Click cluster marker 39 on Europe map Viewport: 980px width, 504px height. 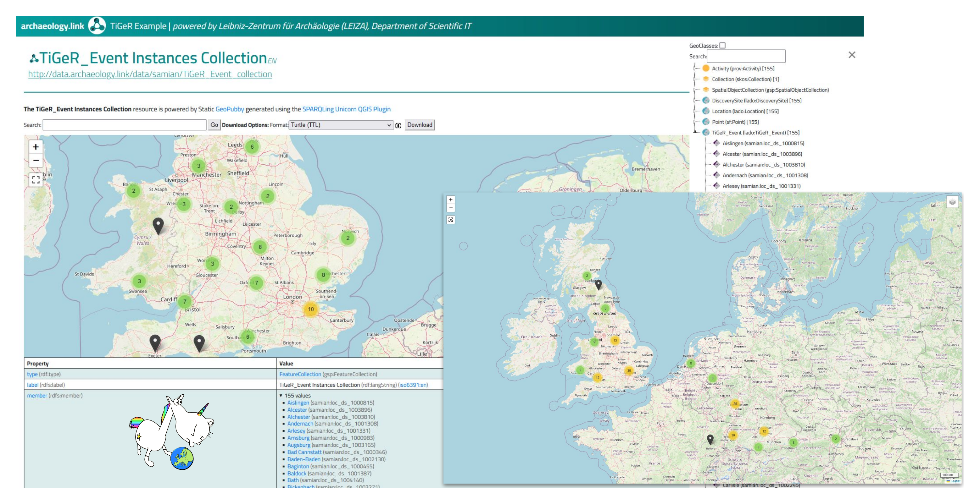point(629,370)
